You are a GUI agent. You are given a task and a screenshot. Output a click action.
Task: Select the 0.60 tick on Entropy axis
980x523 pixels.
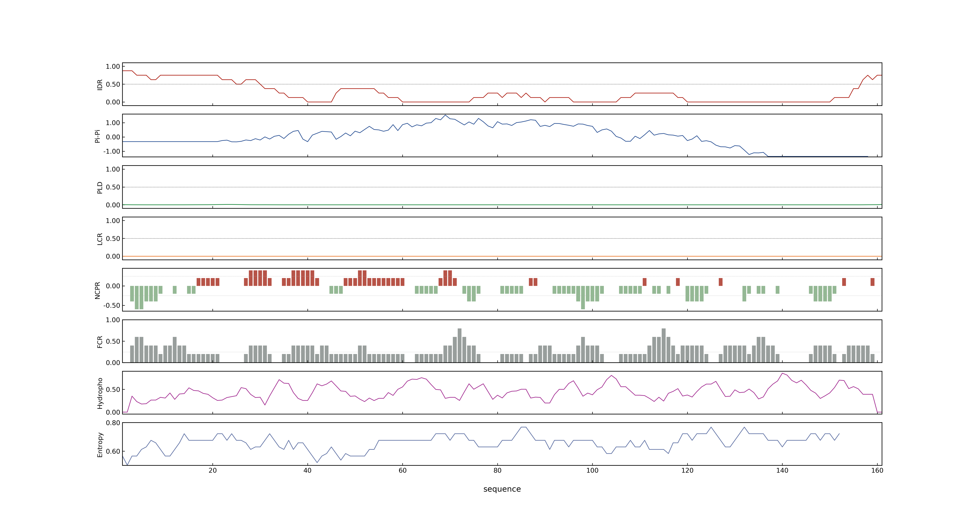click(113, 451)
